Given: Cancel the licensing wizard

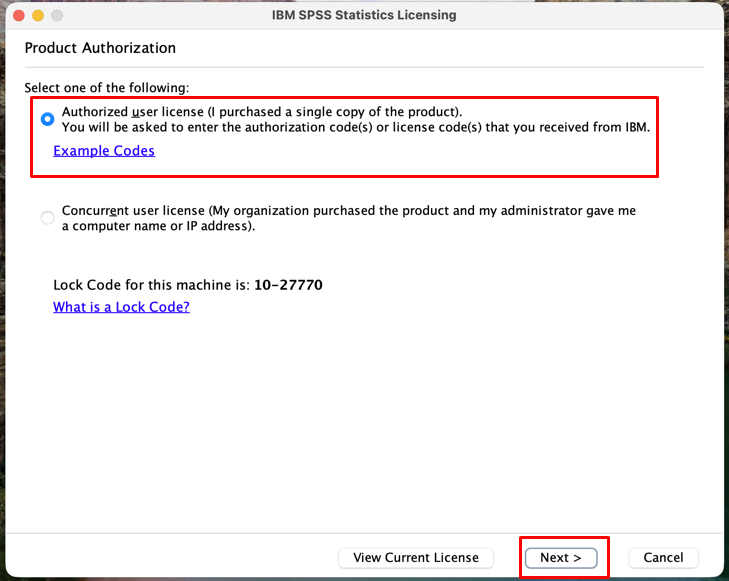Looking at the screenshot, I should 663,557.
